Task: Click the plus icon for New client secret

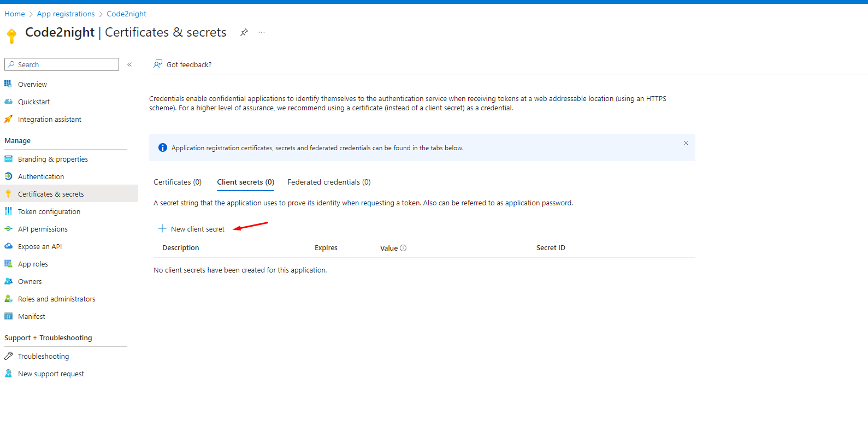Action: 162,228
